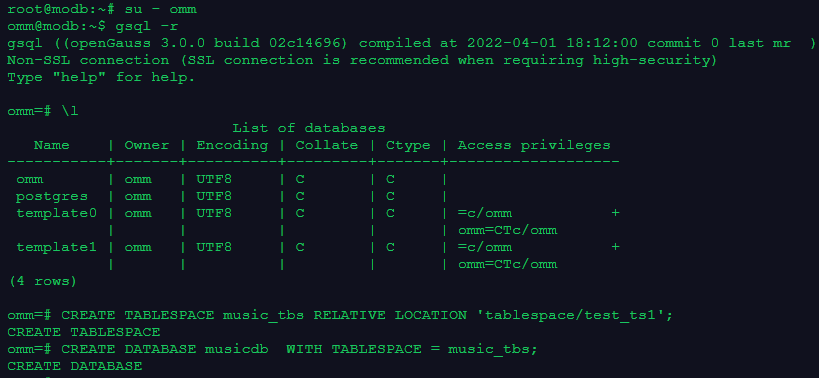The width and height of the screenshot is (819, 378).
Task: Click the 'Ctype' column header
Action: pos(408,145)
